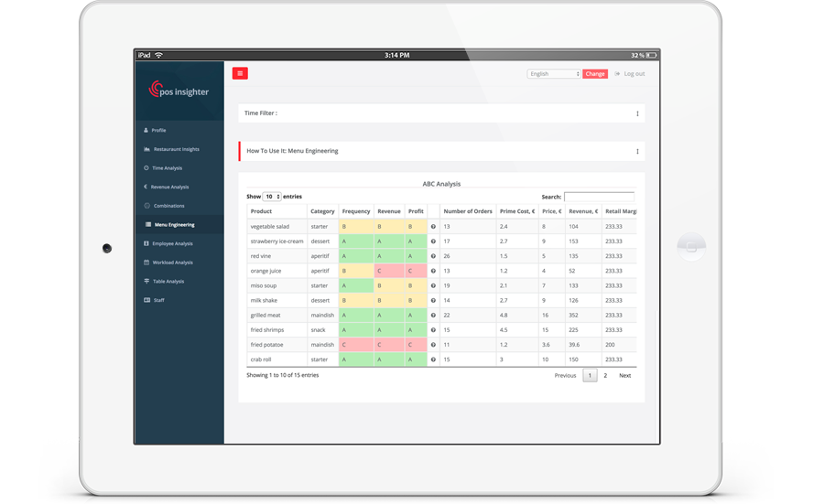Click the table Search input field
Screen dimensions: 835x504
click(599, 197)
